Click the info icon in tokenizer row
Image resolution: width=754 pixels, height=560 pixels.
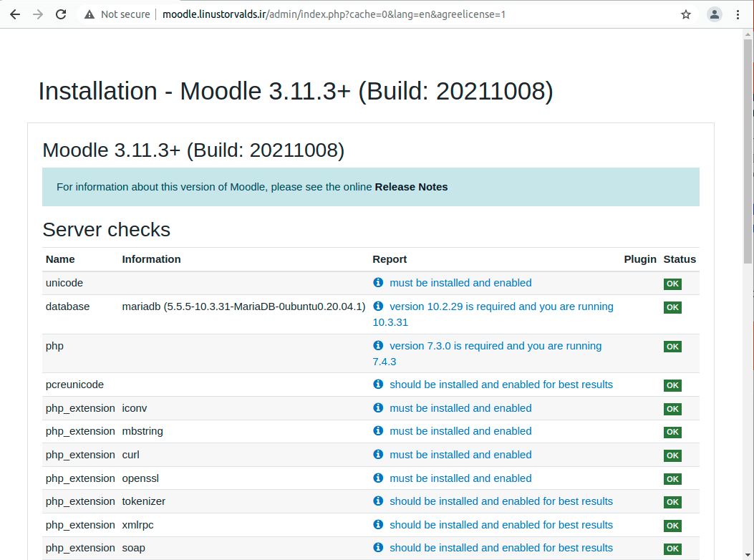pyautogui.click(x=379, y=501)
